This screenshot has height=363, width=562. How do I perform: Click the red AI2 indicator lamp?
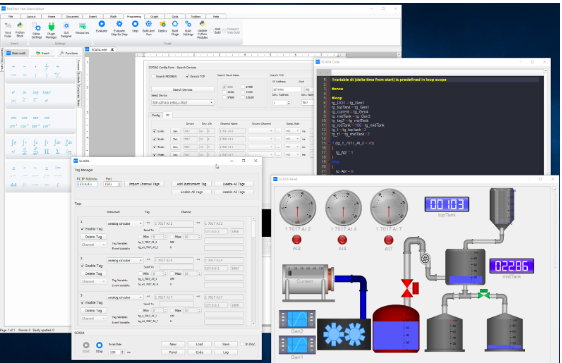click(296, 239)
